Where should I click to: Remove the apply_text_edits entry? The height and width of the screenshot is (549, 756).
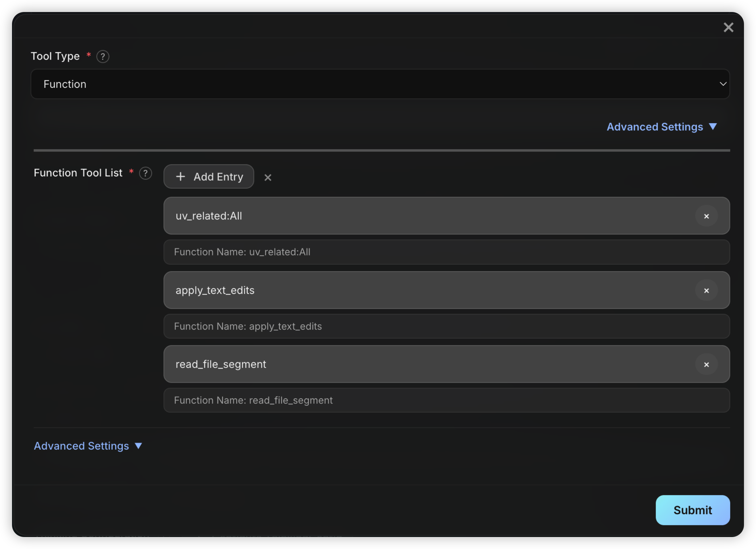point(706,291)
